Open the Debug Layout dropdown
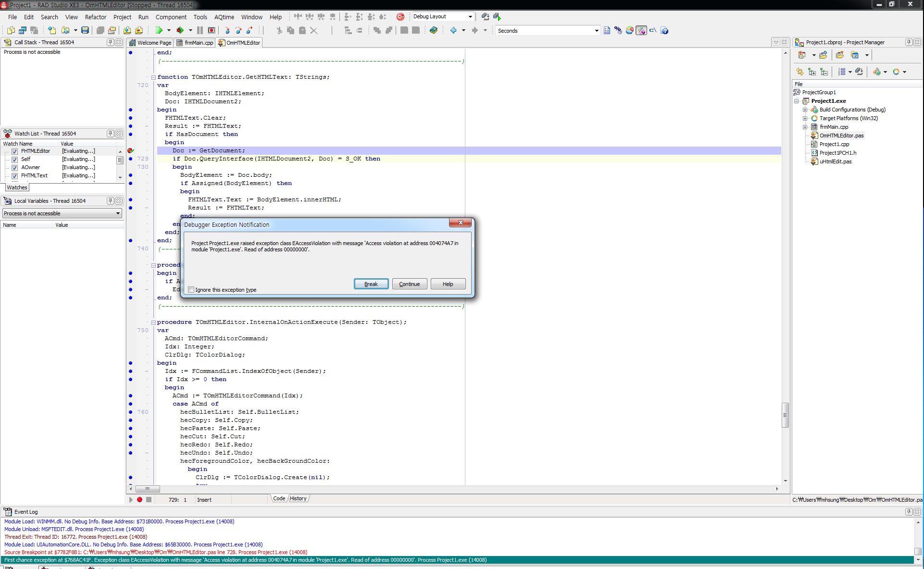 click(x=470, y=16)
